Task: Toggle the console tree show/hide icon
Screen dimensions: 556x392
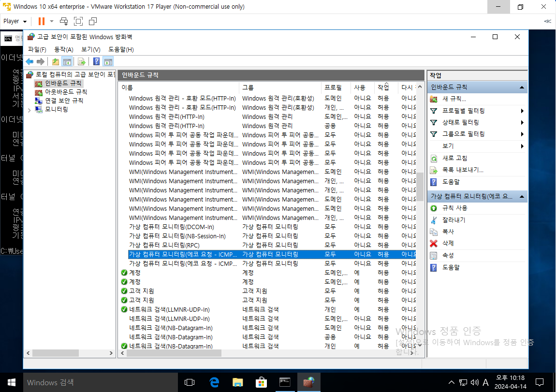Action: pyautogui.click(x=67, y=62)
